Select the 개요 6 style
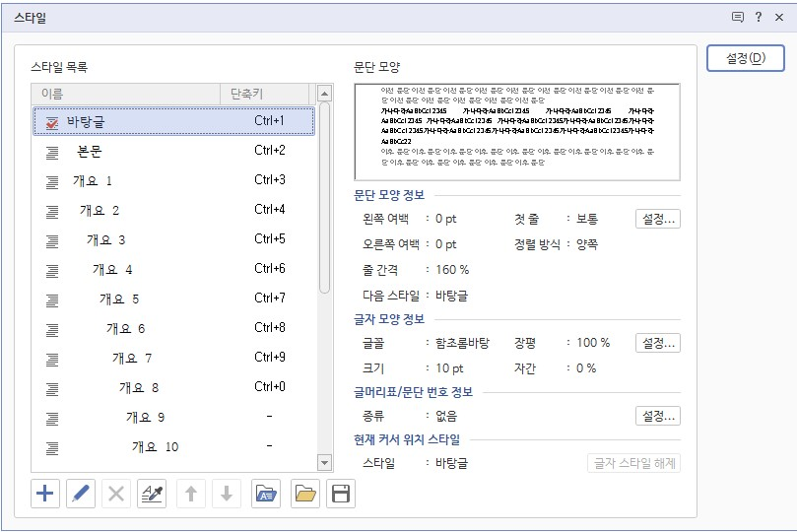The width and height of the screenshot is (797, 532). tap(173, 328)
